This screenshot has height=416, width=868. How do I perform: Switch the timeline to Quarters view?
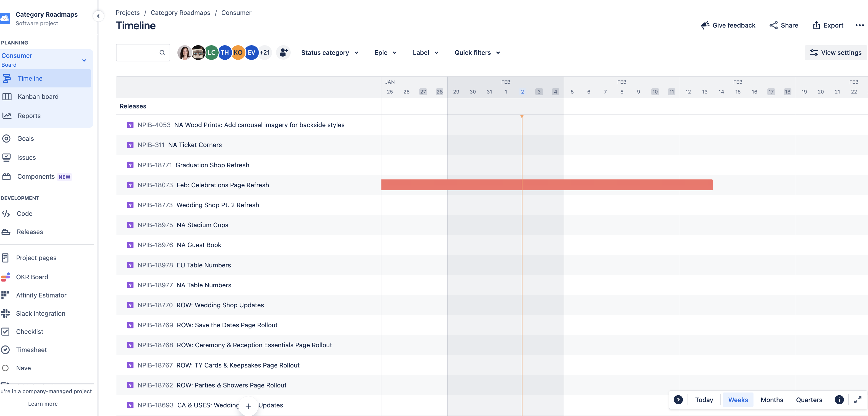tap(809, 400)
